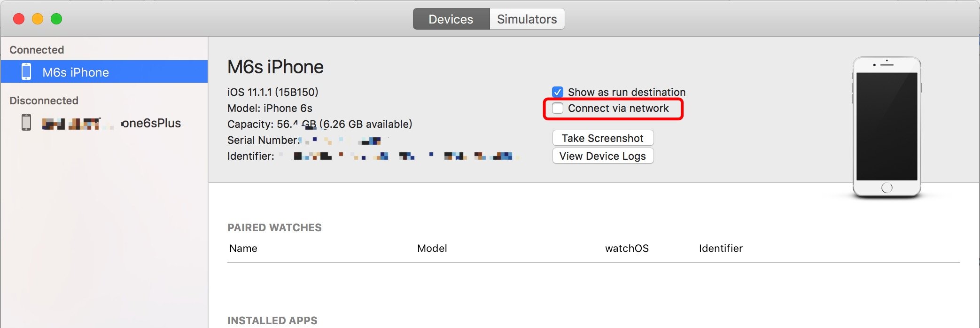The width and height of the screenshot is (980, 328).
Task: Select the disconnected one6sPlus device
Action: coord(150,123)
